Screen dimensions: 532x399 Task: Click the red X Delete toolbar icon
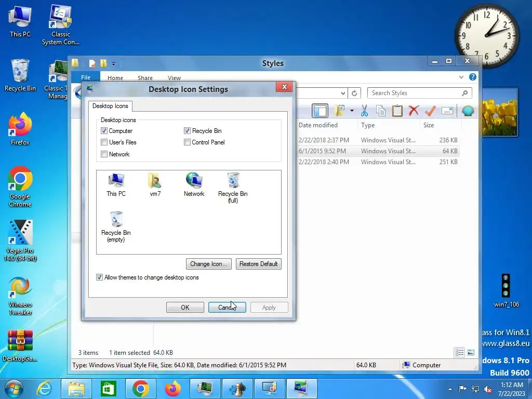414,111
